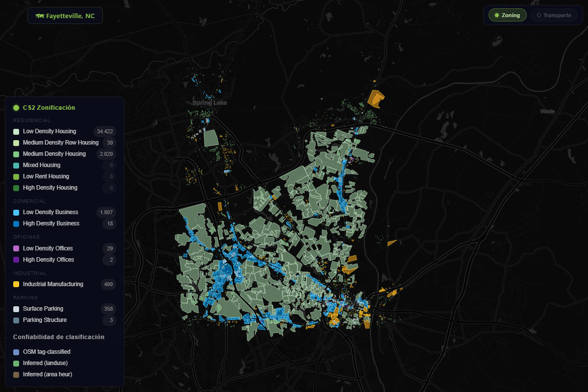588x392 pixels.
Task: Click the Medium Density Row Housing label
Action: [x=61, y=143]
